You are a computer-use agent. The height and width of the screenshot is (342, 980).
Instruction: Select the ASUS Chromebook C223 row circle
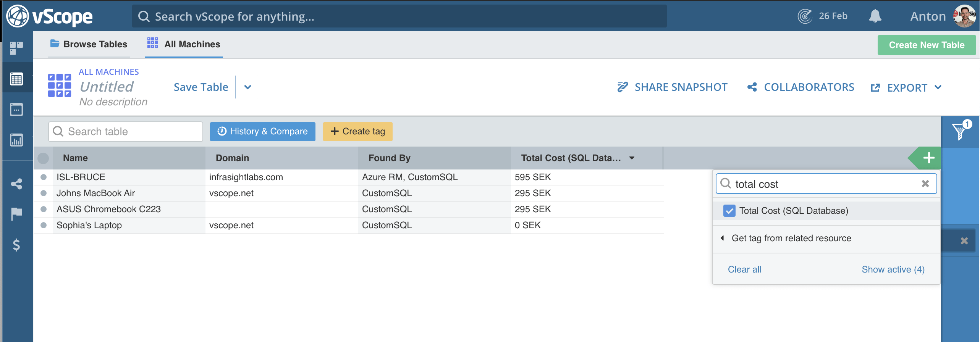44,209
